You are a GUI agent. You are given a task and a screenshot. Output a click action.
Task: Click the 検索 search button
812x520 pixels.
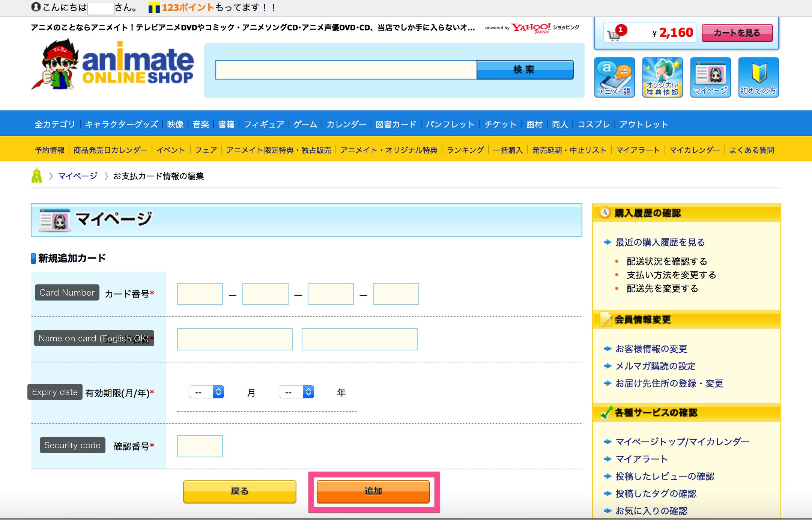[x=525, y=70]
